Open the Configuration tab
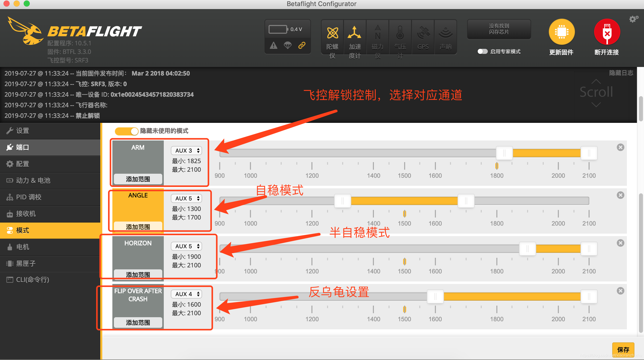This screenshot has height=360, width=644. tap(50, 164)
